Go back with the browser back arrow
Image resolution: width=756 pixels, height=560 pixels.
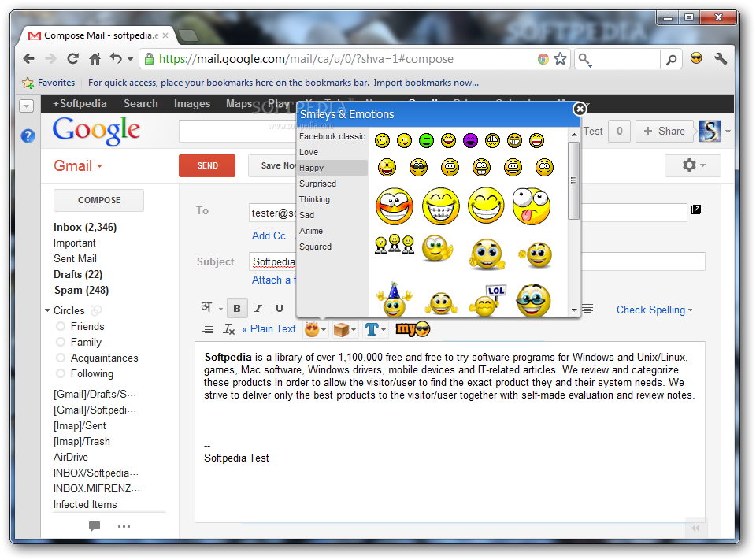coord(29,59)
